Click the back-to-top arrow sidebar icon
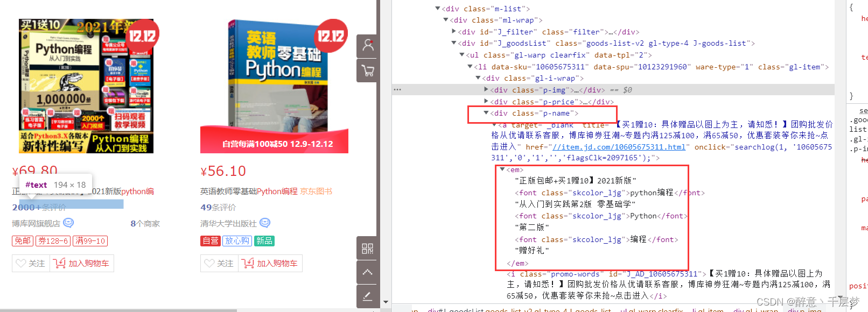 coord(368,272)
